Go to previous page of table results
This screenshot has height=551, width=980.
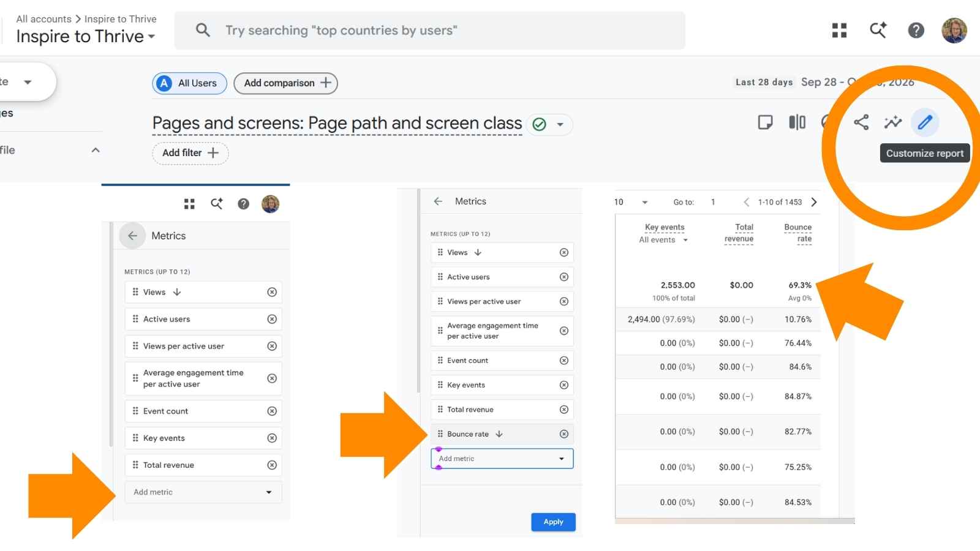coord(746,202)
